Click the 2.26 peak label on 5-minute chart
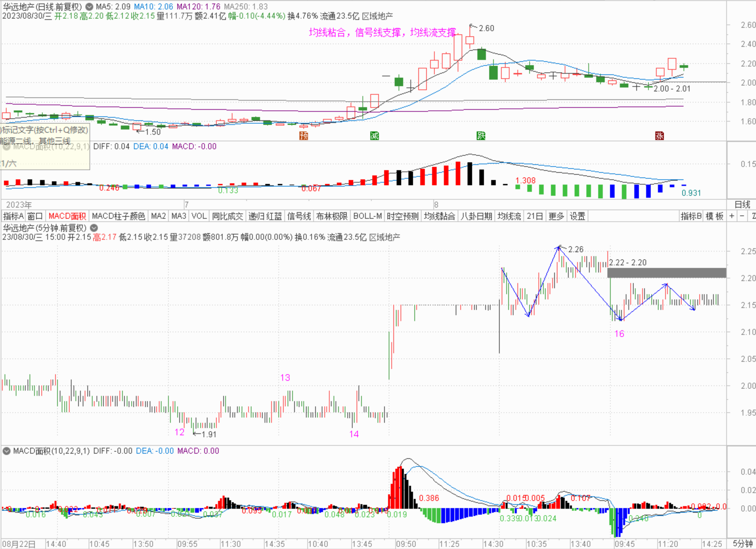Screen dimensions: 756x549 tap(576, 249)
